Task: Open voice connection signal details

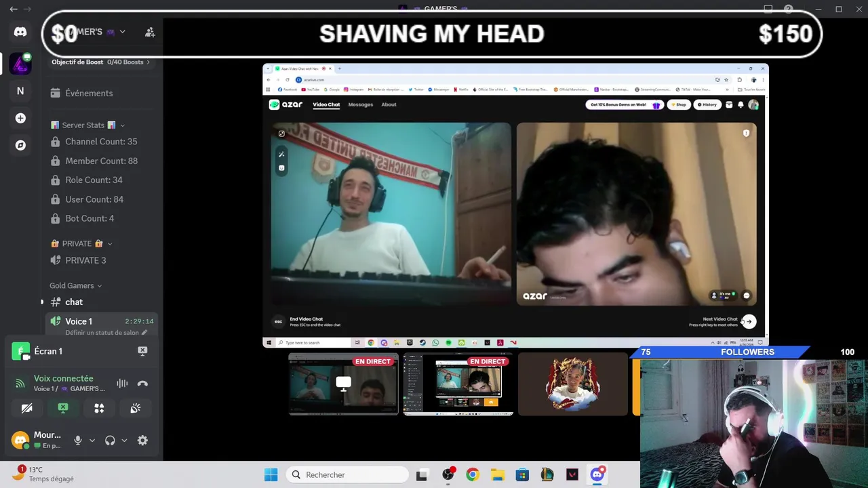Action: [20, 384]
